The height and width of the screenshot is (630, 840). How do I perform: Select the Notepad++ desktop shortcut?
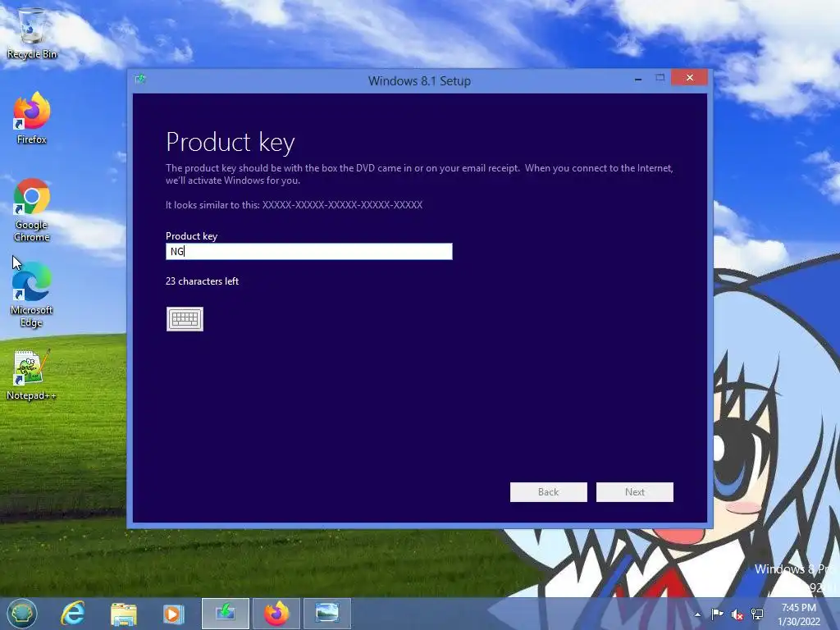[31, 375]
